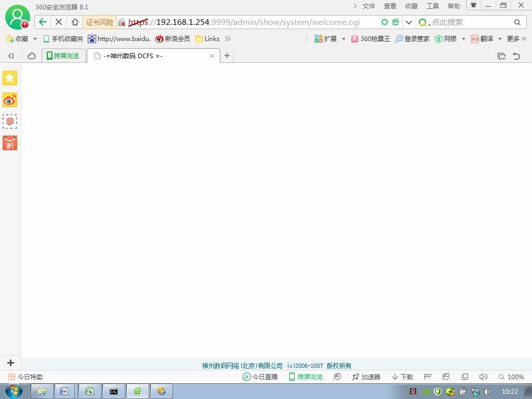Click the green back arrow button
This screenshot has height=399, width=532.
(43, 22)
